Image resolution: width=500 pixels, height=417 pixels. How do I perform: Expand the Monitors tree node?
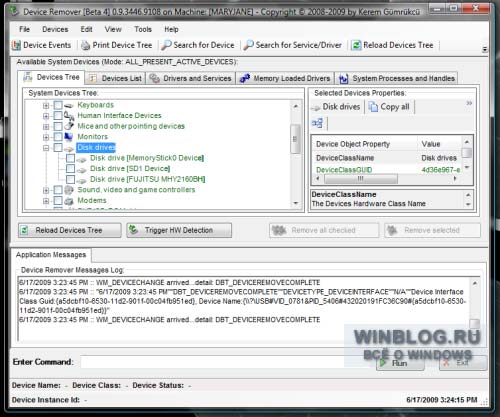(x=46, y=137)
